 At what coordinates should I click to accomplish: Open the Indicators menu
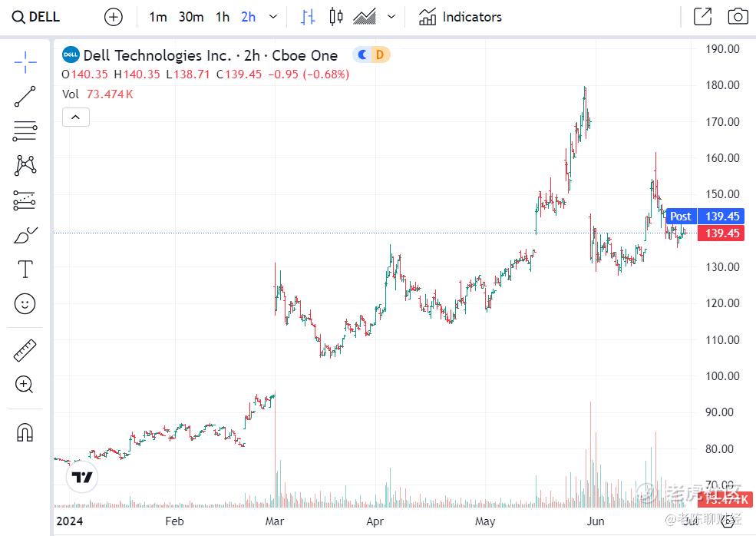point(460,18)
